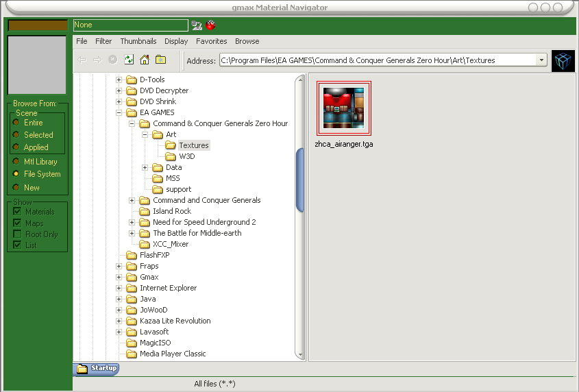Open the Display menu
Screen dimensions: 579x392
[176, 41]
